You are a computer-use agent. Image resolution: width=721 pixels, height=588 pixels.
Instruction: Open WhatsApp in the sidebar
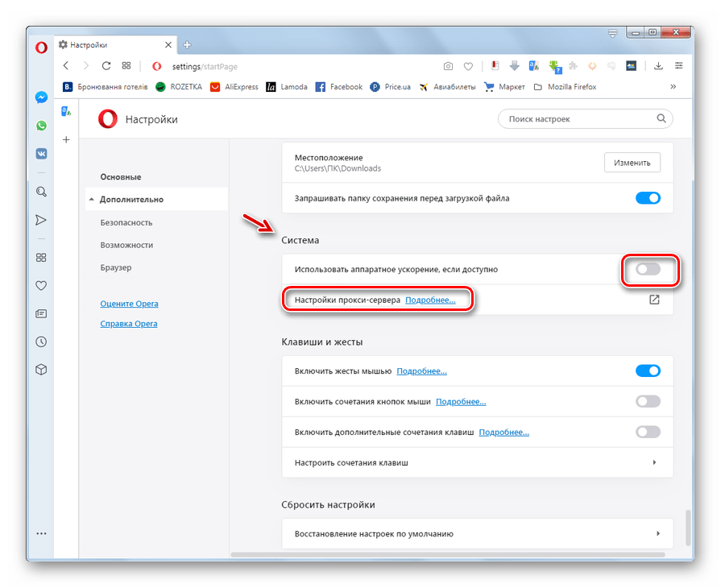coord(41,126)
